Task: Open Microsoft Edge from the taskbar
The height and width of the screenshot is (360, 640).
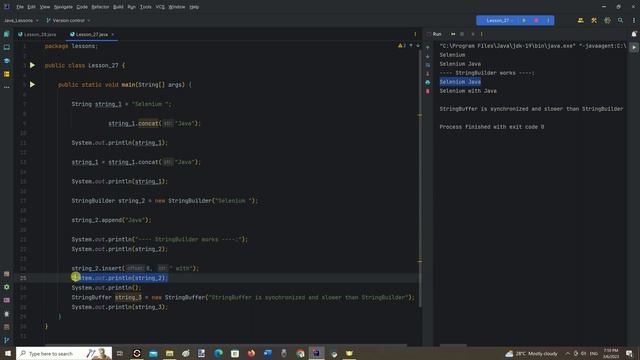Action: coord(218,353)
